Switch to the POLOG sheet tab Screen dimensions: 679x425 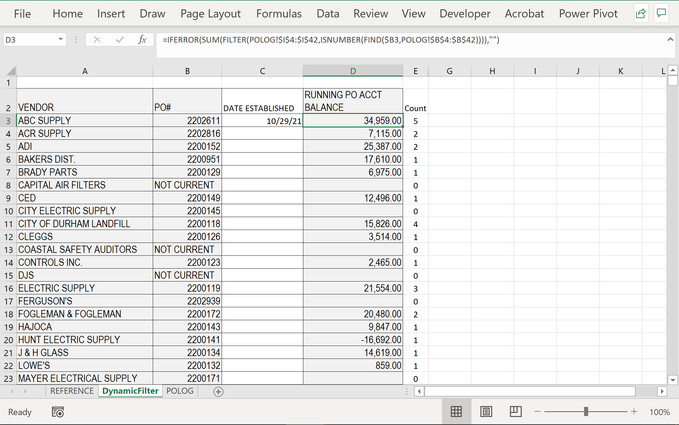(180, 391)
